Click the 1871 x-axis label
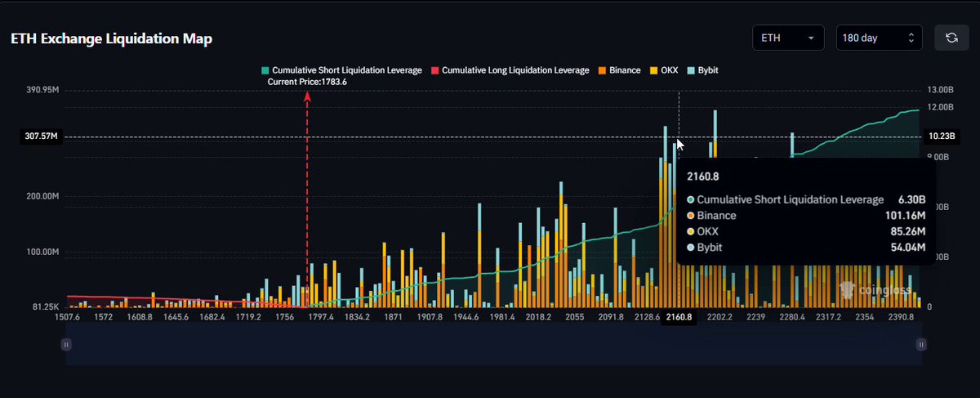980x398 pixels. pos(392,317)
